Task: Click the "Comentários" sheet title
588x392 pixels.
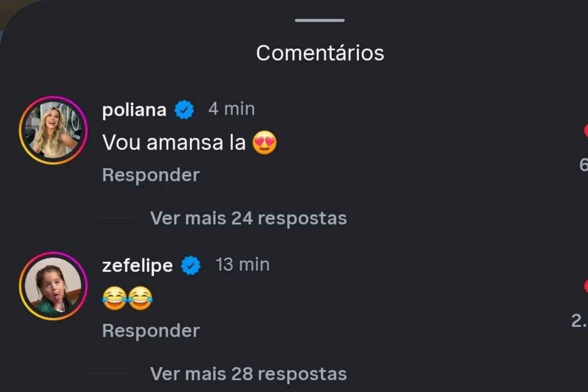Action: [x=320, y=53]
